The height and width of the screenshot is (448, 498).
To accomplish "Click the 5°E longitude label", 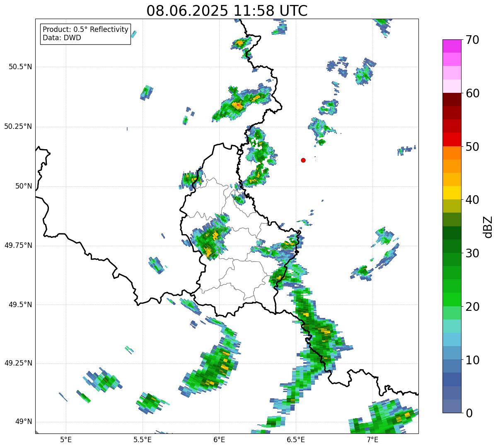I will (x=66, y=439).
